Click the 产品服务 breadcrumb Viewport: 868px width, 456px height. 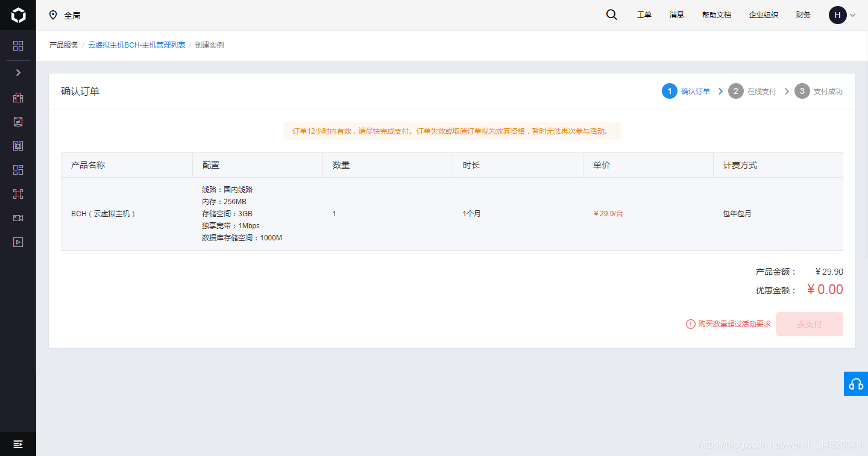tap(64, 45)
